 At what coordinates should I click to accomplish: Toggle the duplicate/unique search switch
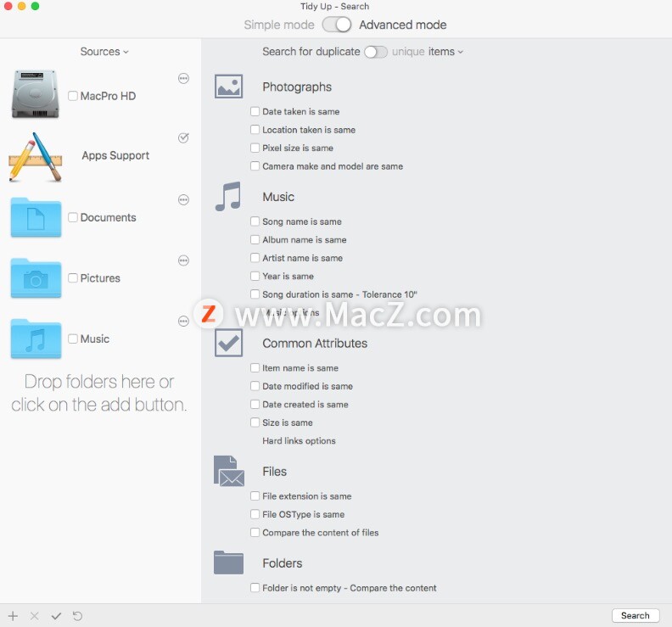click(x=376, y=52)
